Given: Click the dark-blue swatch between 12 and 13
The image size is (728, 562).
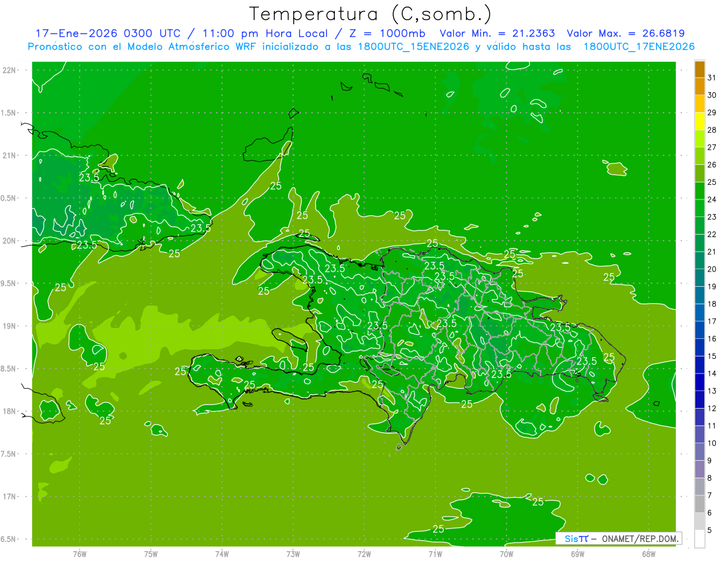Looking at the screenshot, I should click(699, 400).
